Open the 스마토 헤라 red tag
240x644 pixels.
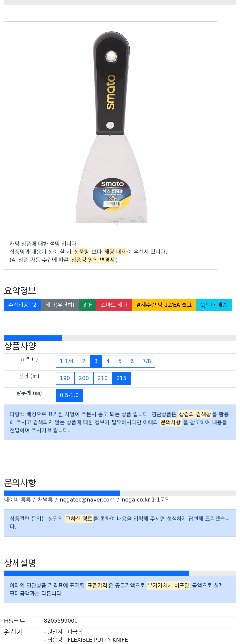coord(114,305)
